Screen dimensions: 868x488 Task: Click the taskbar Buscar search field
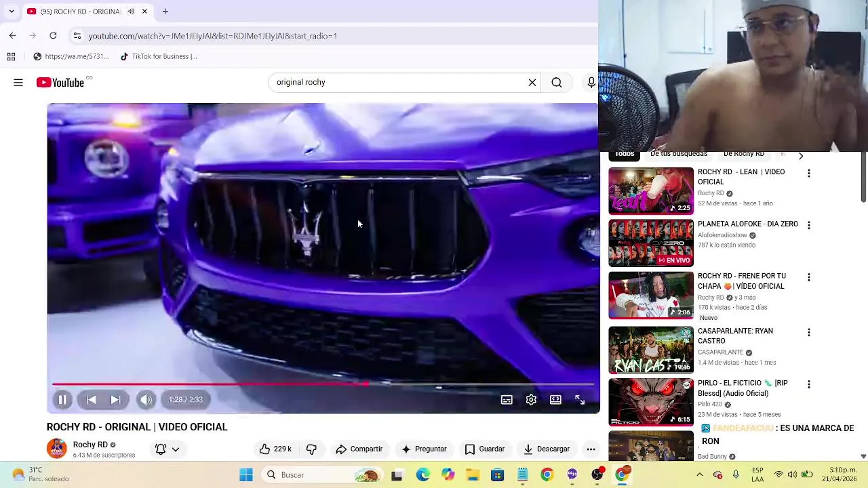pos(322,475)
